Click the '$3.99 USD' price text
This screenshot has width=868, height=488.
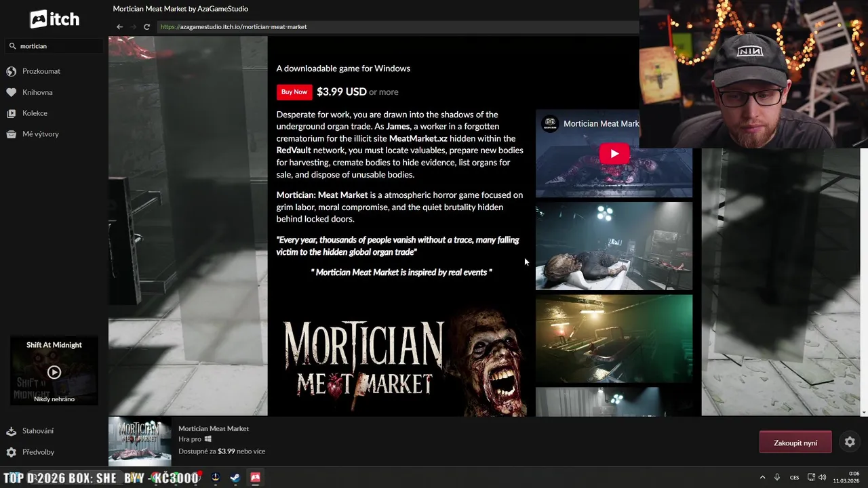342,91
